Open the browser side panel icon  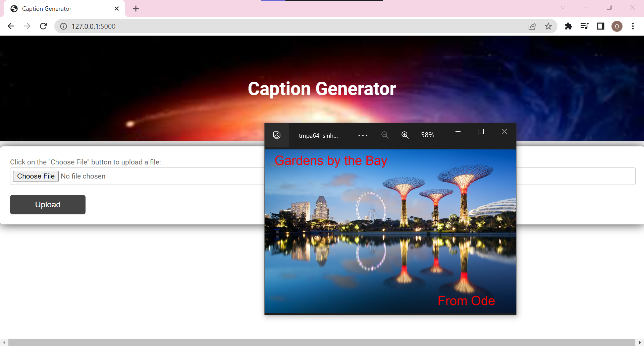point(601,26)
